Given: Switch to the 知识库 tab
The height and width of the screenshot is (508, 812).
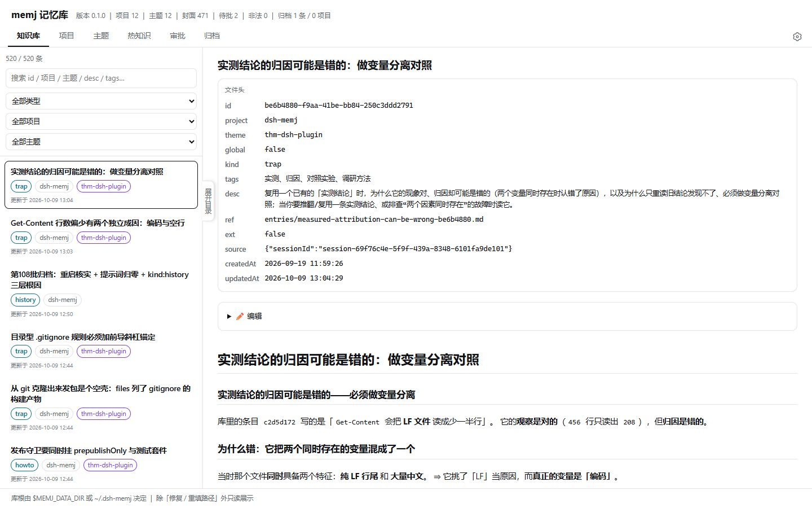Looking at the screenshot, I should (x=28, y=36).
